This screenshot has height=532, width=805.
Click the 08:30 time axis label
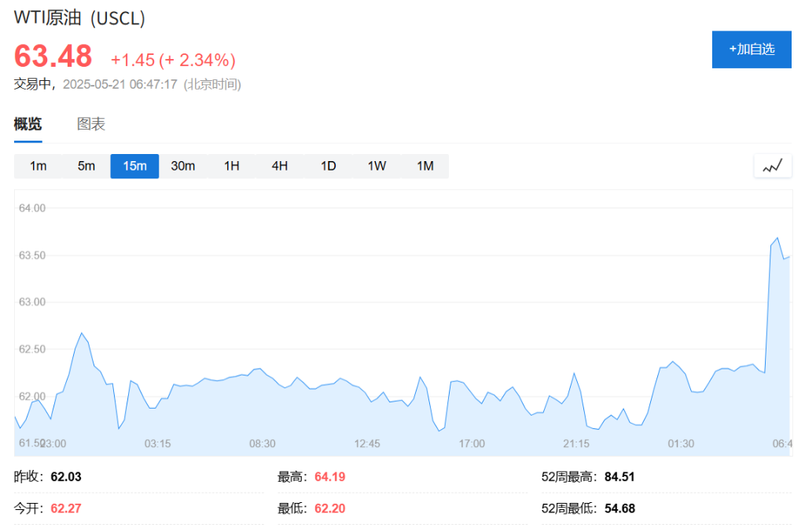tap(263, 444)
